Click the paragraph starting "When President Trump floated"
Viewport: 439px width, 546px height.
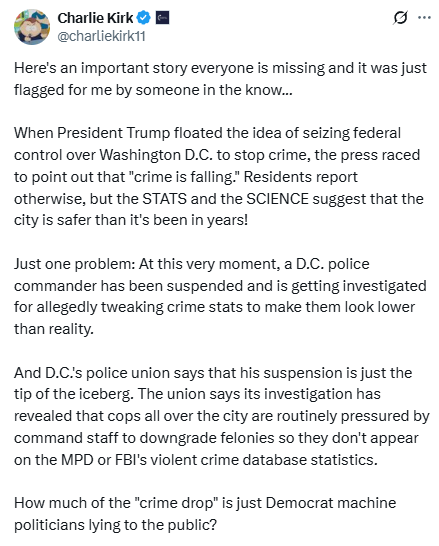tap(219, 177)
